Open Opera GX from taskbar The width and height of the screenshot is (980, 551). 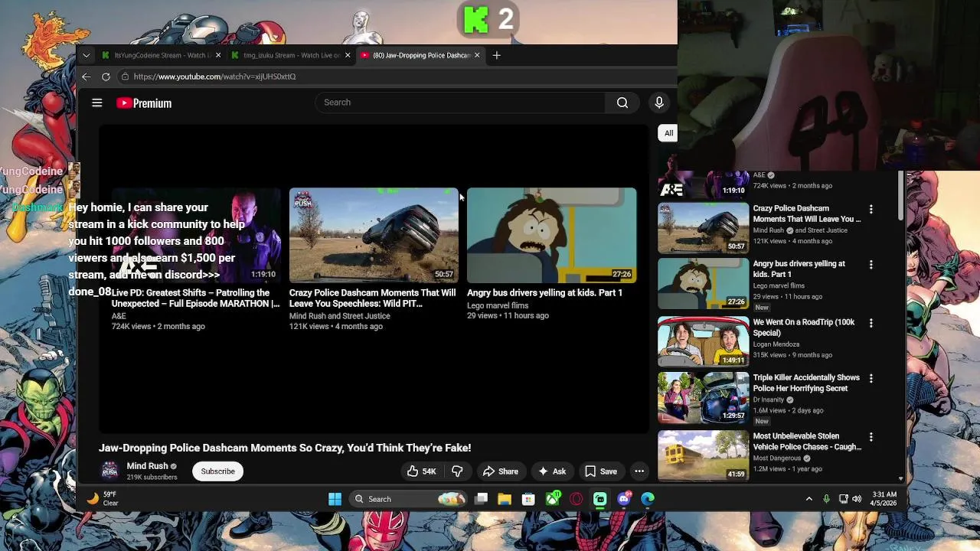pyautogui.click(x=577, y=499)
